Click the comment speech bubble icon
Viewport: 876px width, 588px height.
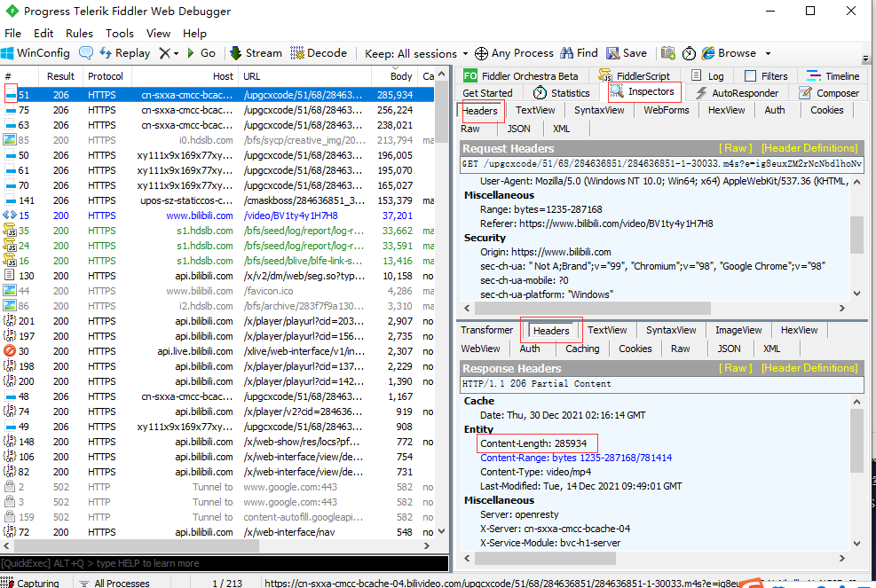[x=86, y=53]
